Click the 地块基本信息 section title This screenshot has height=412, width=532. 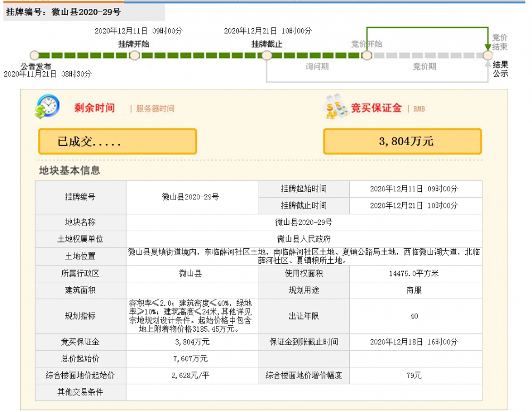pyautogui.click(x=70, y=170)
